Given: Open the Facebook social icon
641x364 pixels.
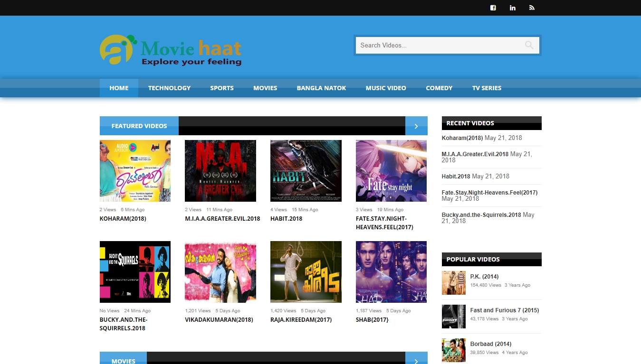Looking at the screenshot, I should tap(493, 8).
